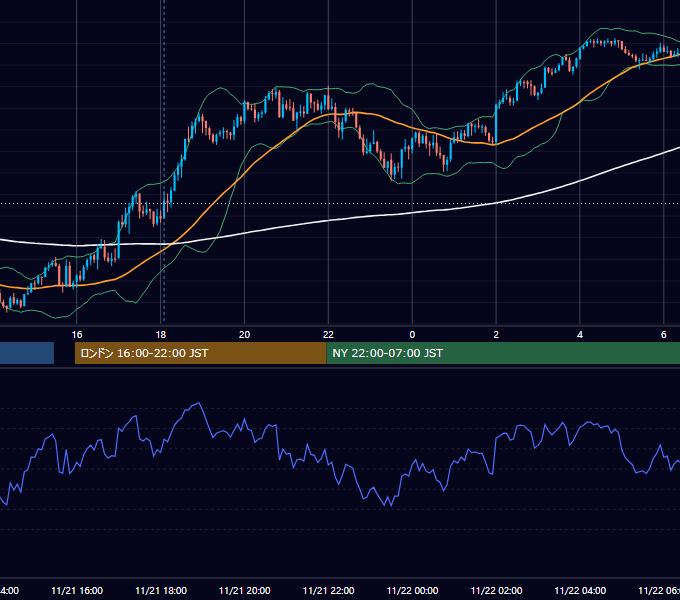
Task: Click the hour label 18 on time axis
Action: click(x=161, y=335)
